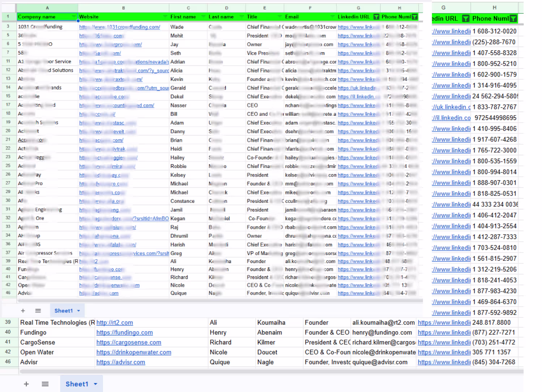This screenshot has height=392, width=542.
Task: Click the horizontal scrollbar below the enlarged Advisr row
Action: click(271, 371)
